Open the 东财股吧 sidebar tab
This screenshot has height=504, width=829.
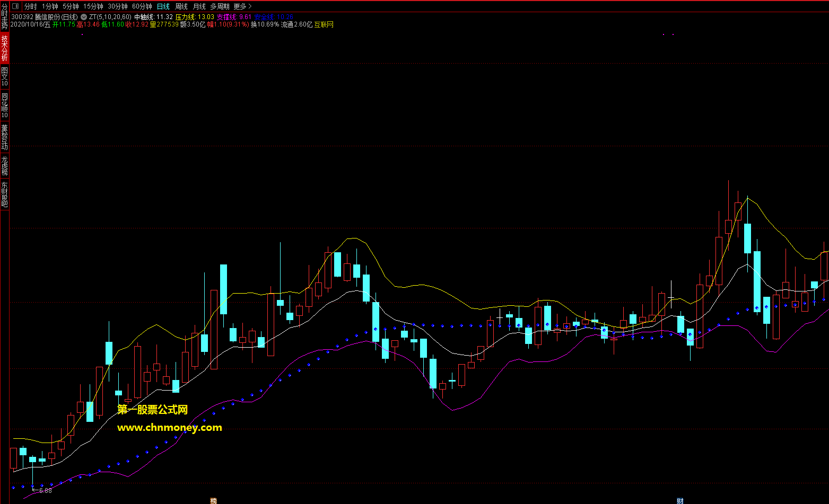[4, 194]
